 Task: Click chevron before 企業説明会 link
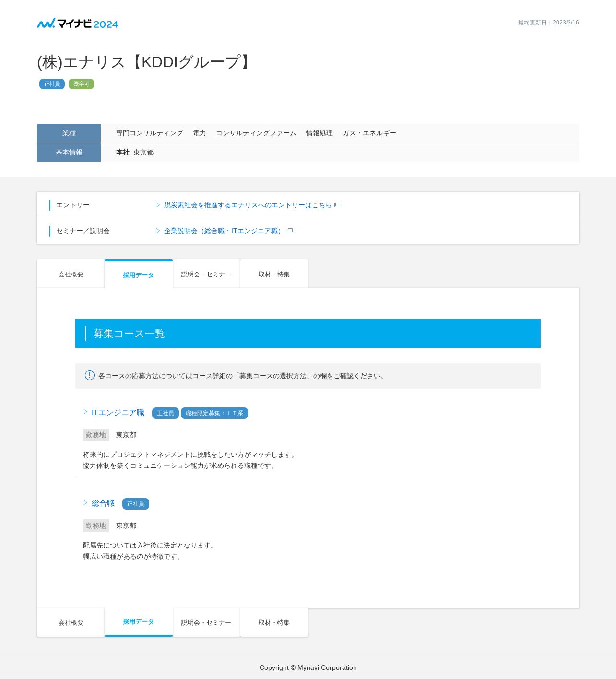pos(158,231)
